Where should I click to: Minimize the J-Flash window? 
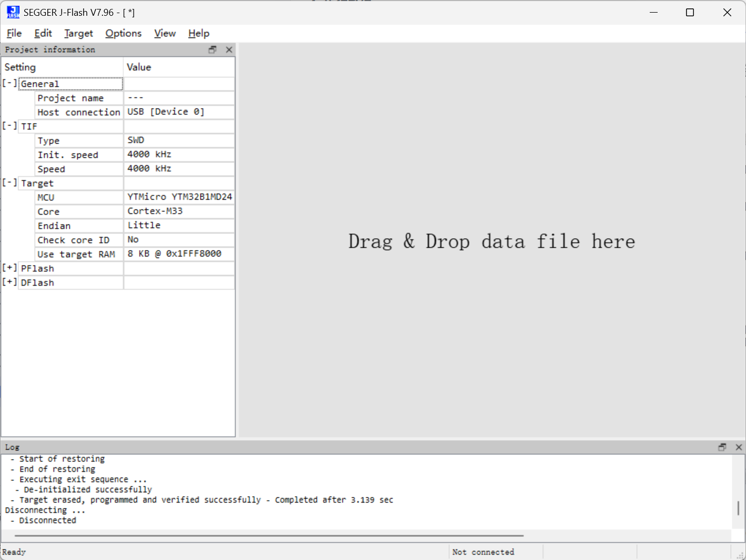(x=654, y=12)
